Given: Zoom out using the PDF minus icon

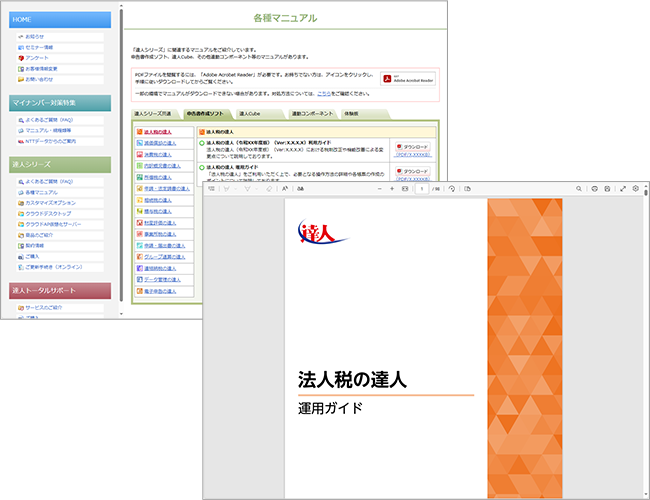Looking at the screenshot, I should [379, 188].
